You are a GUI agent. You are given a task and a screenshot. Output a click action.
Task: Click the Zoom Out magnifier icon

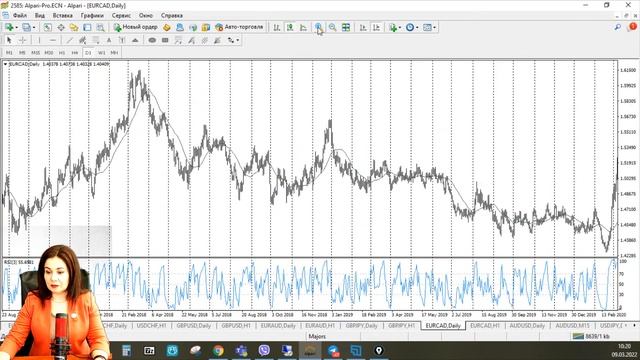tap(332, 27)
